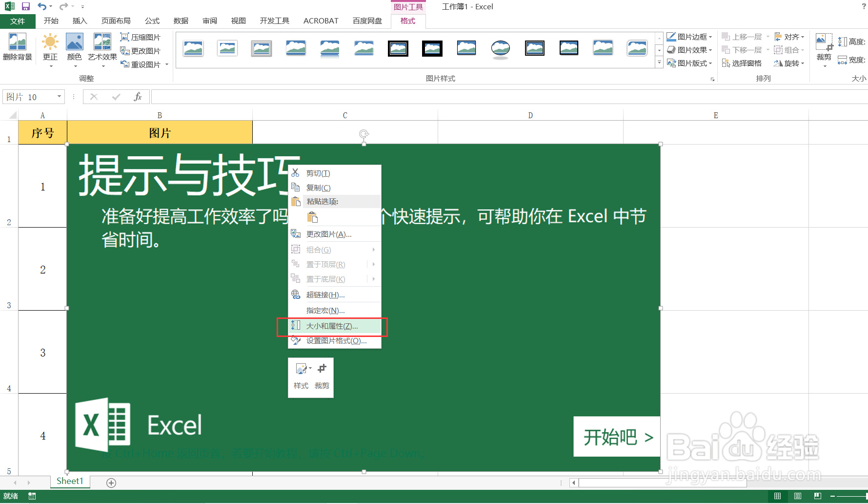Choose Assign Macro (指定宏) in context menu
The width and height of the screenshot is (868, 504).
point(335,311)
